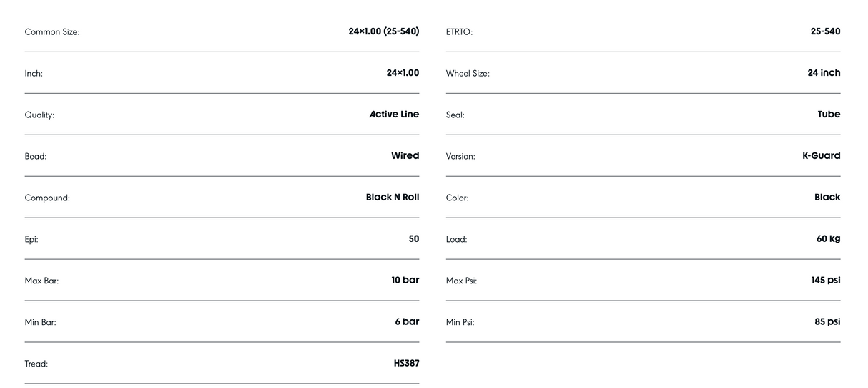This screenshot has height=388, width=868.
Task: Select the ETRTO value 25-540
Action: 825,31
